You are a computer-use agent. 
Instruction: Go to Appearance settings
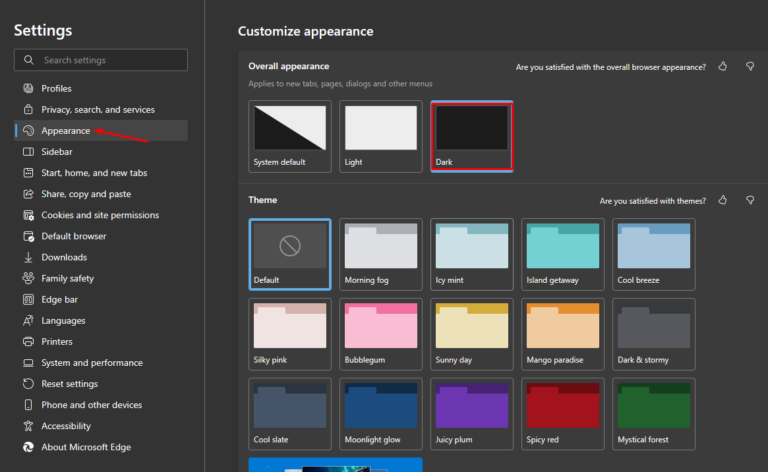click(x=101, y=130)
